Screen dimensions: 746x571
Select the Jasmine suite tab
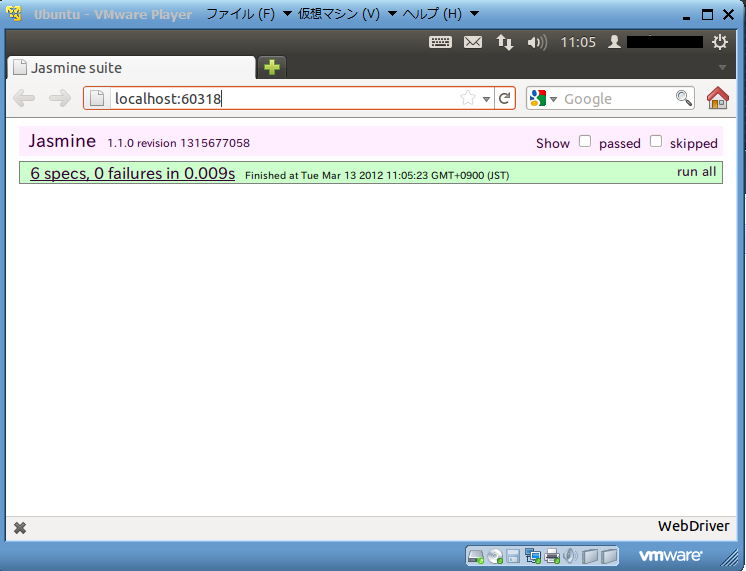pyautogui.click(x=131, y=68)
